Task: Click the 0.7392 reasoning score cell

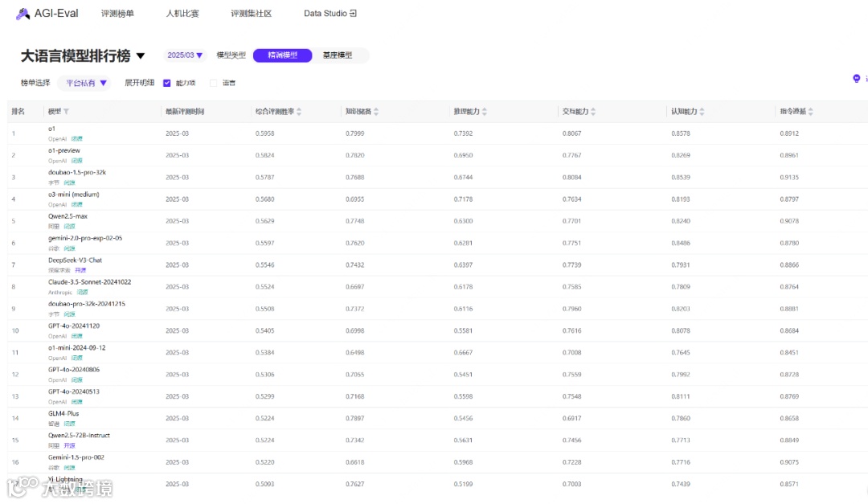Action: [x=464, y=133]
